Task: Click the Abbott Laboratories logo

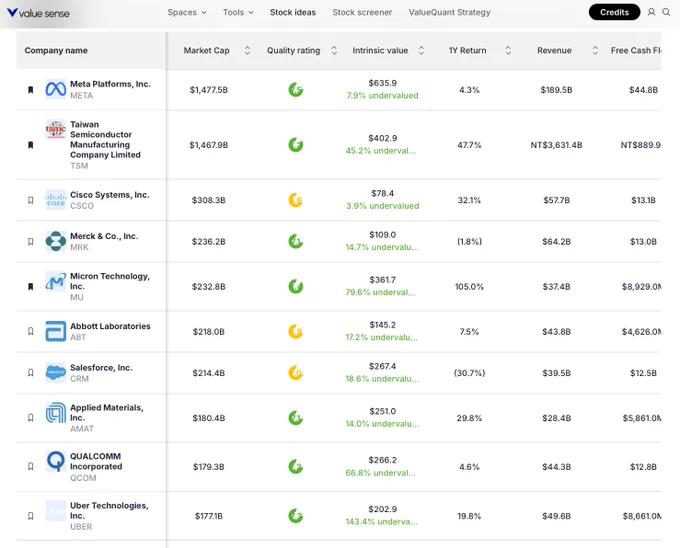Action: (x=56, y=331)
